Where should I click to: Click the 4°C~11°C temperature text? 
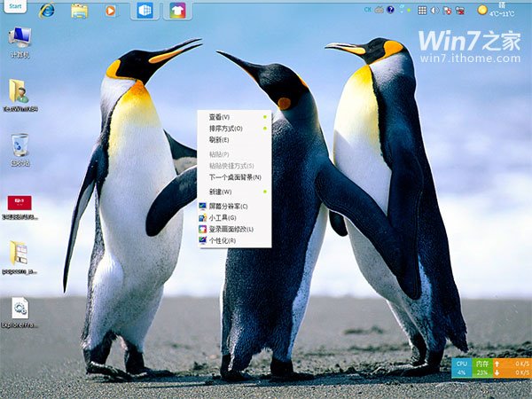pos(502,14)
